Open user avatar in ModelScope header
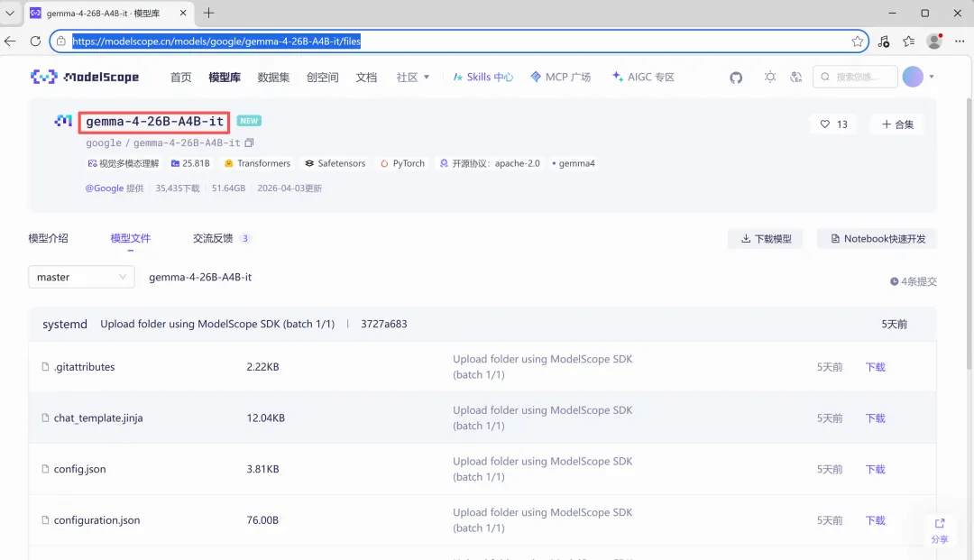This screenshot has height=560, width=974. tap(913, 77)
